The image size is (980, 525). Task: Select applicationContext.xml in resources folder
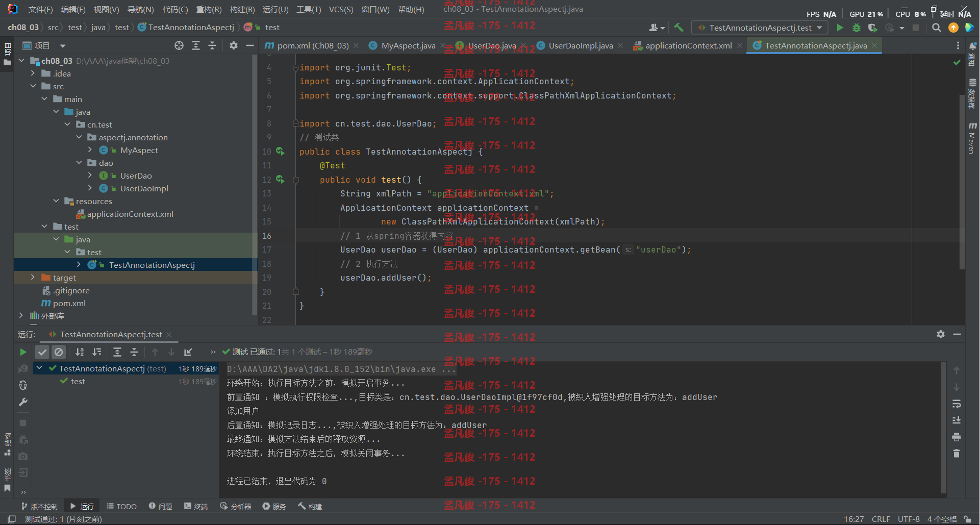pos(130,214)
